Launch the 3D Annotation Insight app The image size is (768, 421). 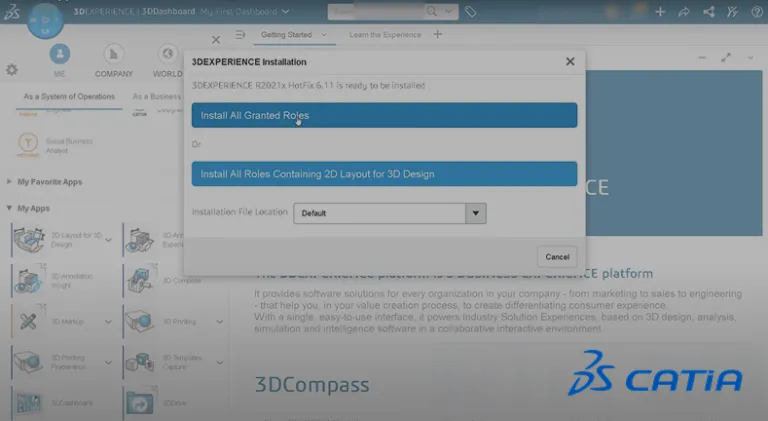pos(28,281)
